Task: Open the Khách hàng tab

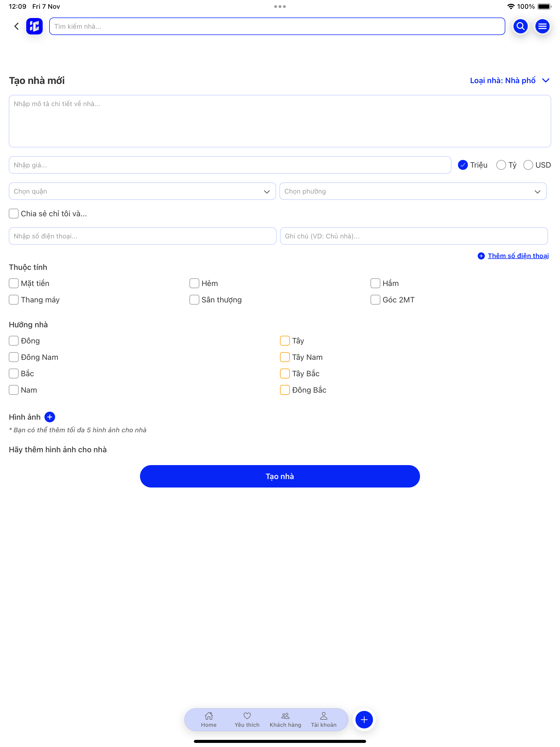Action: pos(285,720)
